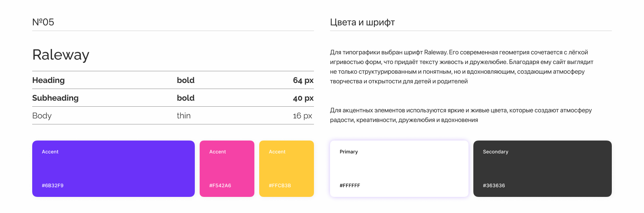This screenshot has height=213, width=644.
Task: Click the purple Accent swatch #6B32F9
Action: click(x=113, y=168)
